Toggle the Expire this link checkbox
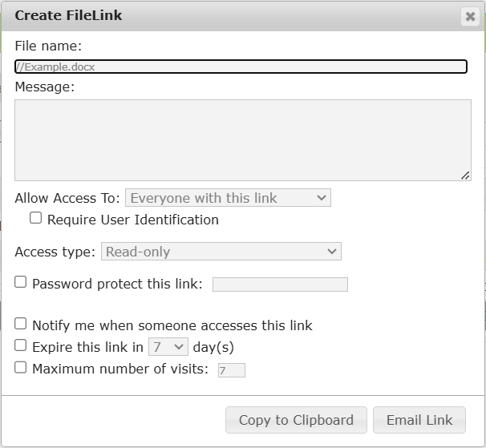 [x=21, y=346]
